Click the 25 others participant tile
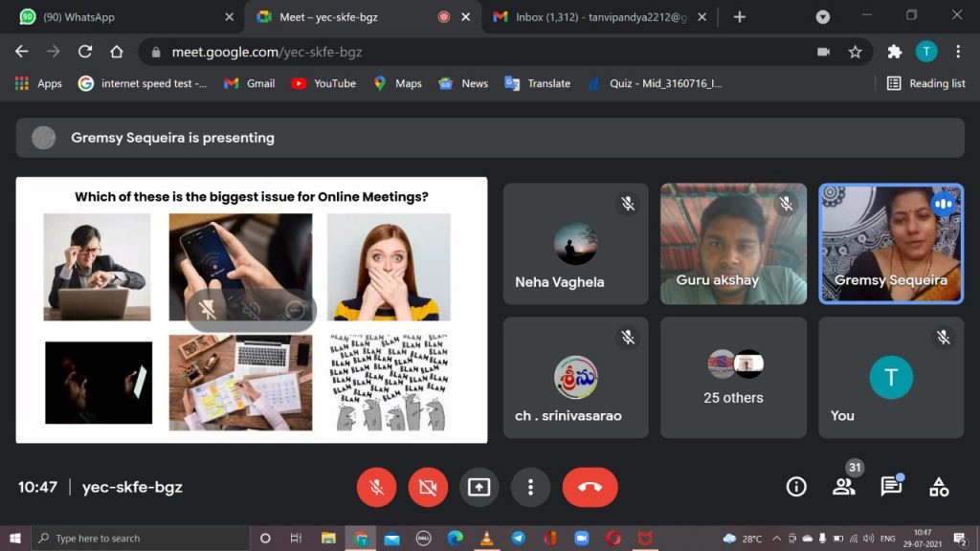This screenshot has height=551, width=980. tap(733, 378)
